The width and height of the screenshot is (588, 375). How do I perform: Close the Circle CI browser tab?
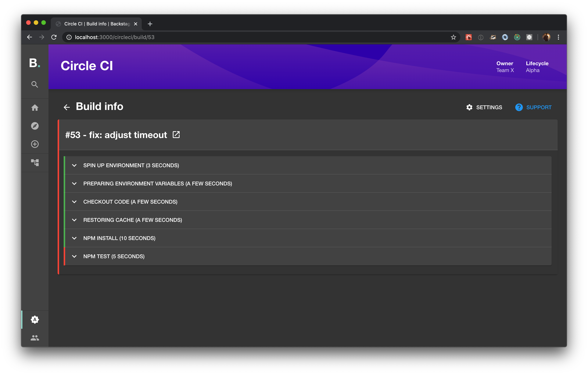pyautogui.click(x=136, y=24)
